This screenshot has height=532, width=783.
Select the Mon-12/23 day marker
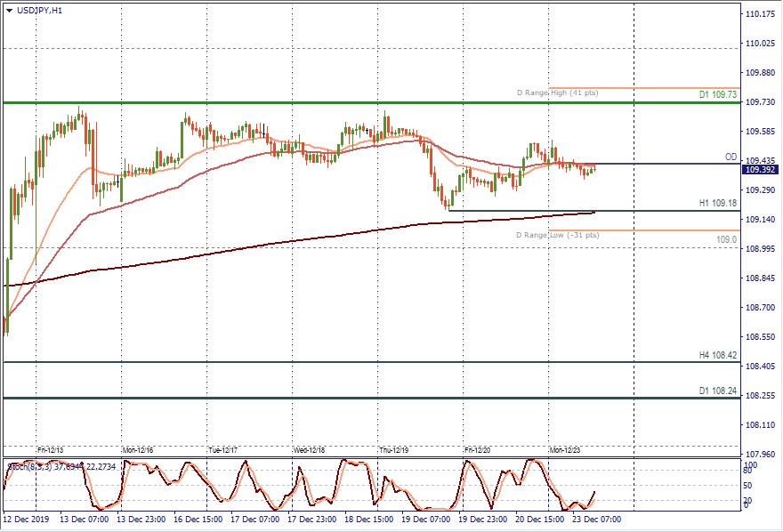point(567,450)
